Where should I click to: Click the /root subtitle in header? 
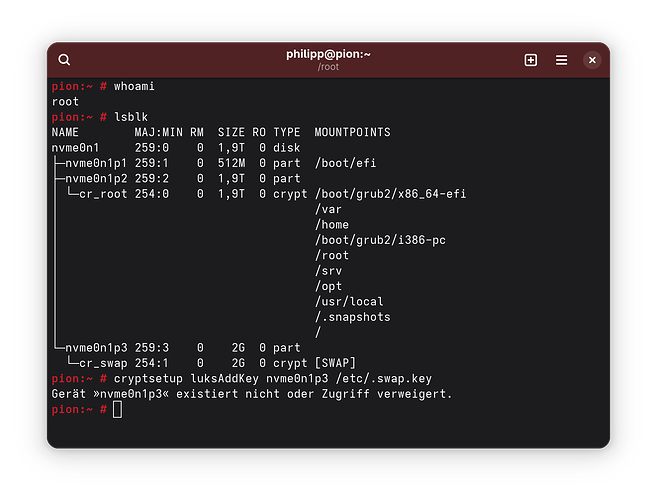coord(328,68)
